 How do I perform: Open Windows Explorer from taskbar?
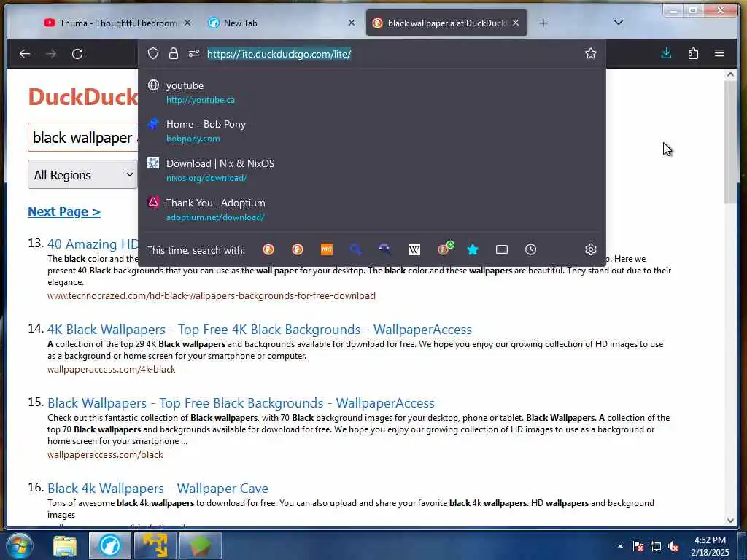[x=65, y=545]
